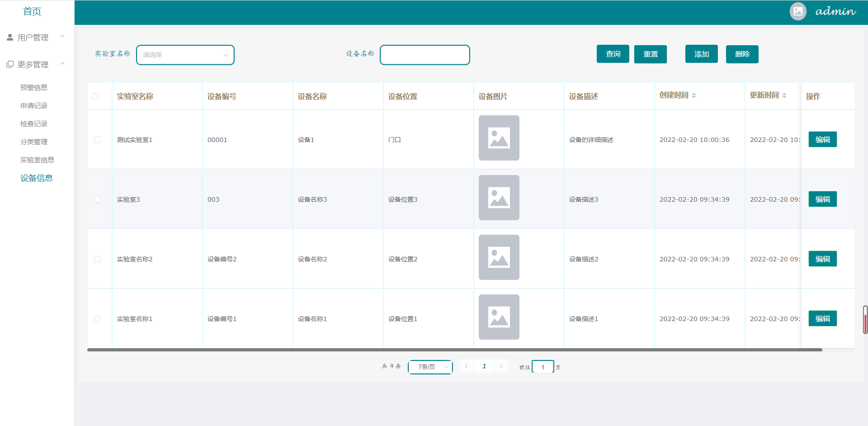
Task: Go to previous page with the left arrow
Action: [x=467, y=366]
